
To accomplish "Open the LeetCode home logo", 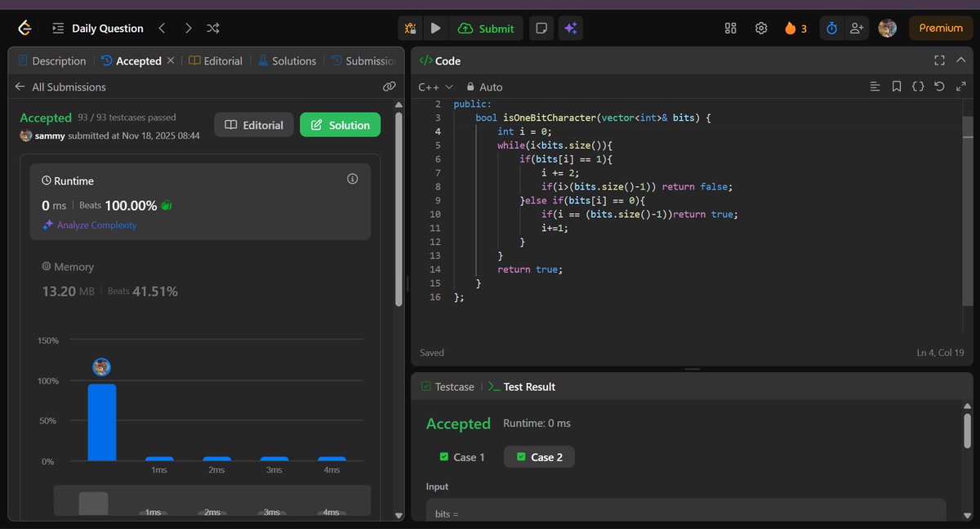I will (x=25, y=28).
